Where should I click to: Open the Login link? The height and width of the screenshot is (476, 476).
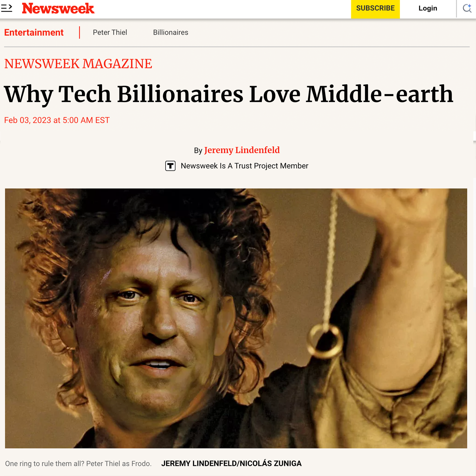pos(428,8)
